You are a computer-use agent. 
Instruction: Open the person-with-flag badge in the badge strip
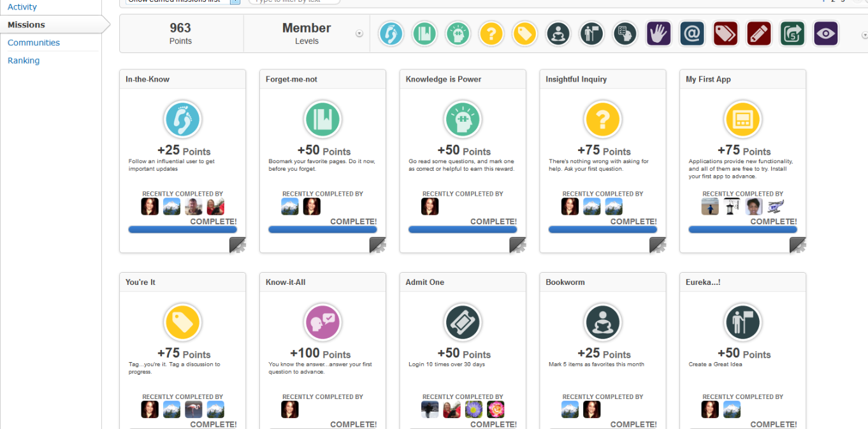591,34
